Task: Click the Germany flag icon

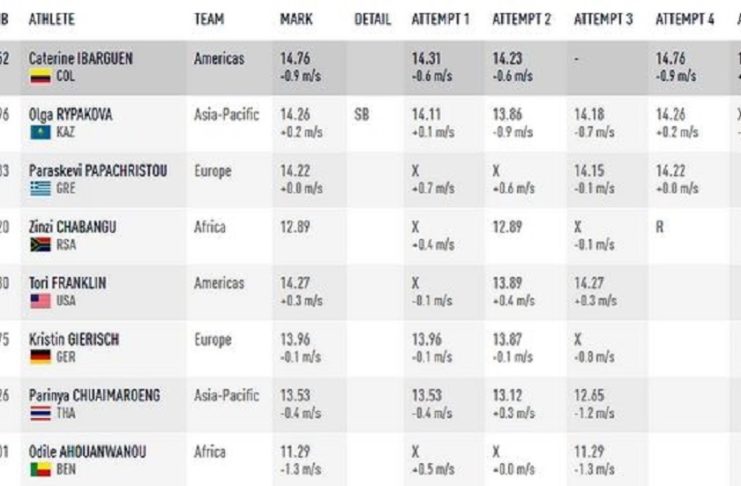Action: [39, 356]
